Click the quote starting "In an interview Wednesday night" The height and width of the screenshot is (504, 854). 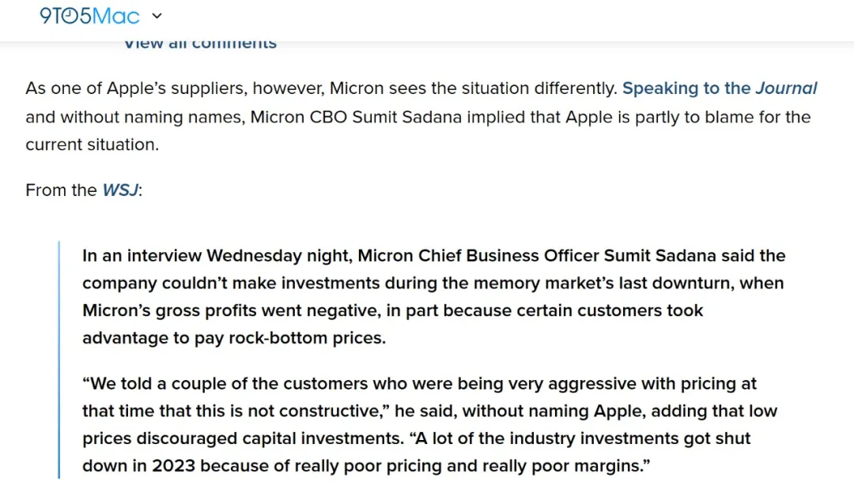coord(434,296)
